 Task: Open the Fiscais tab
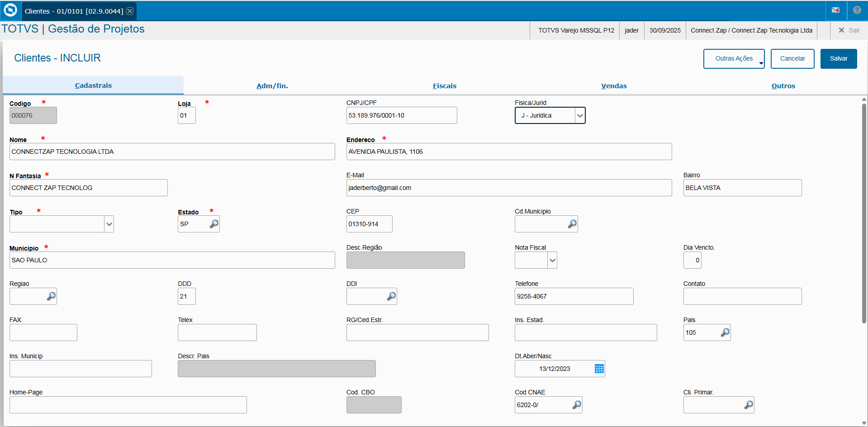pos(444,86)
